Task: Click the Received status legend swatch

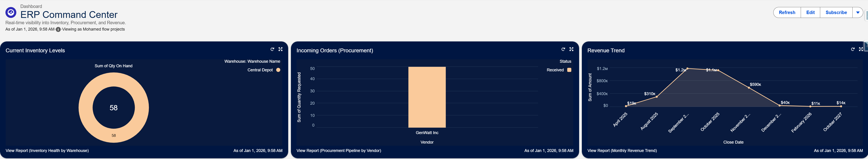Action: point(569,70)
